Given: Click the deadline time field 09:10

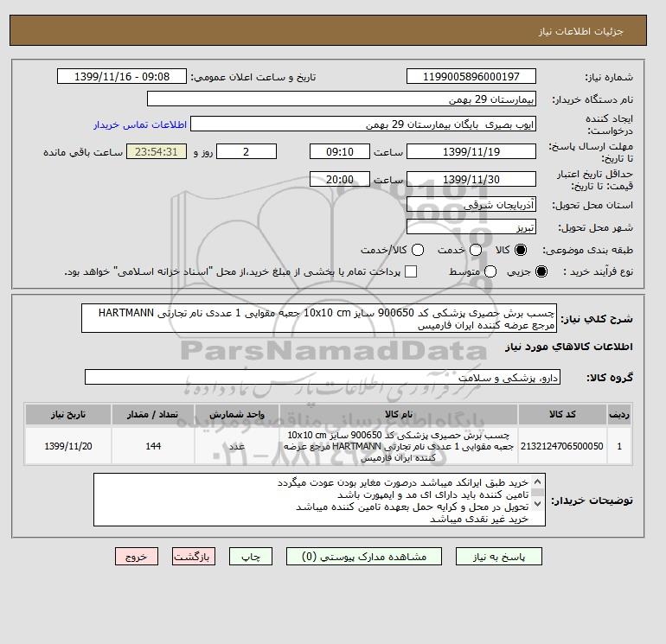Looking at the screenshot, I should tap(340, 151).
